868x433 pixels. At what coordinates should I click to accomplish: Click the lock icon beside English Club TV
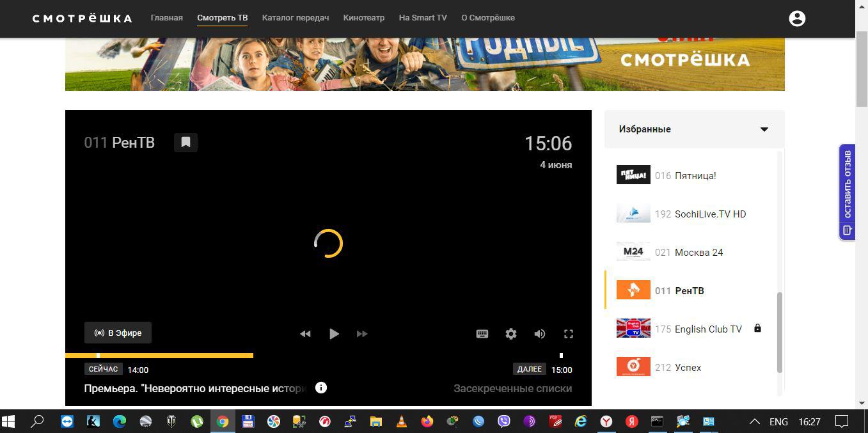point(757,328)
